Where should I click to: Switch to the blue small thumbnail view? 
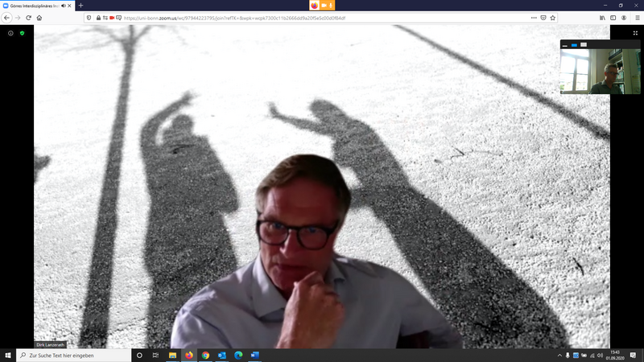point(574,44)
